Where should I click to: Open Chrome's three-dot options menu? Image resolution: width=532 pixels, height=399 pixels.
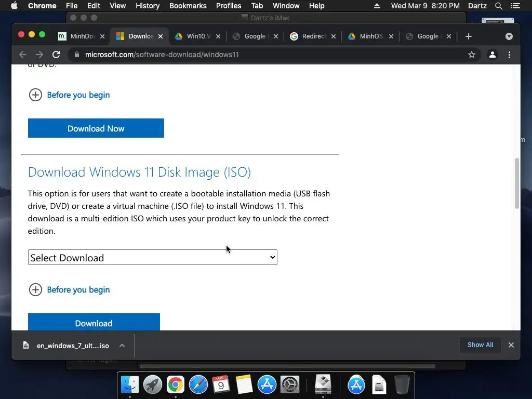click(509, 55)
